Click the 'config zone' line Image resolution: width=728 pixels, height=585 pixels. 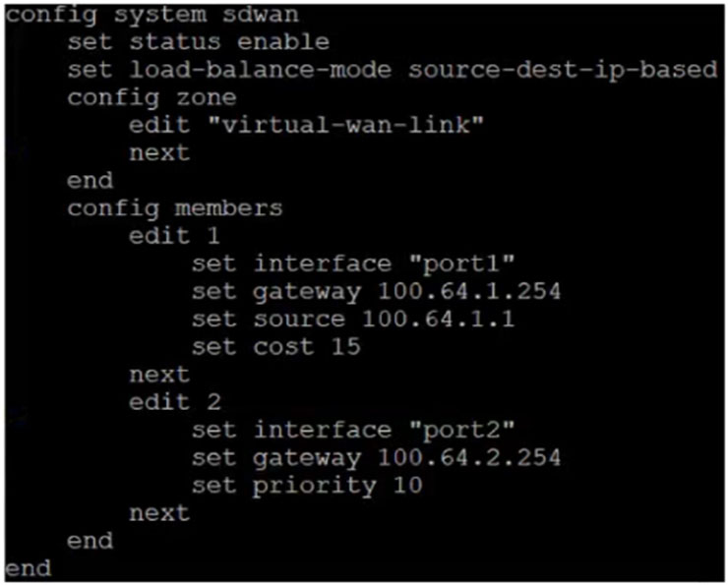(152, 99)
